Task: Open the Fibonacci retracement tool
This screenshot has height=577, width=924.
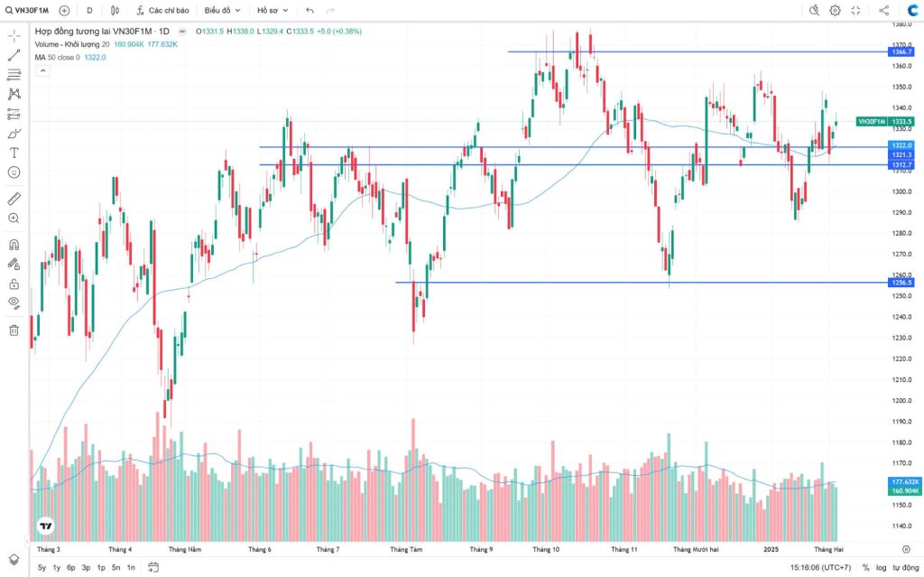Action: tap(14, 74)
